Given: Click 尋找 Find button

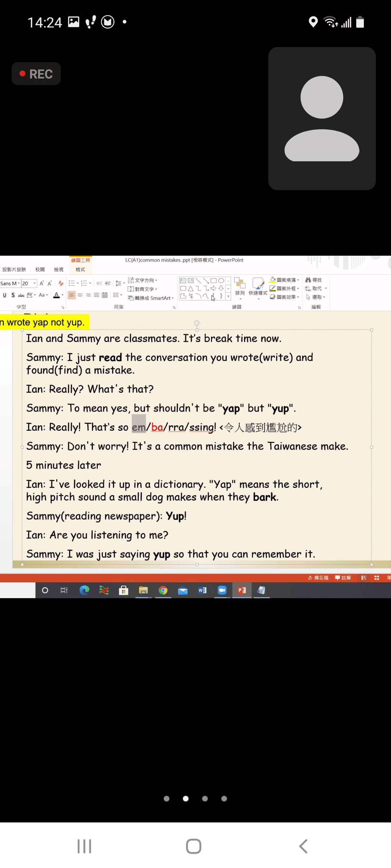Looking at the screenshot, I should pos(314,280).
